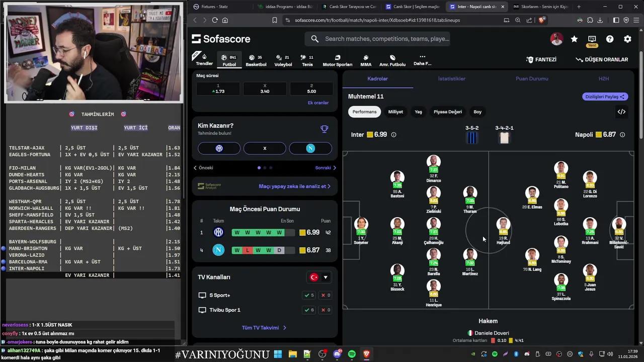Viewport: 644px width, 362px height.
Task: Open the trophy icon in Kim Kazanır
Action: pyautogui.click(x=325, y=129)
